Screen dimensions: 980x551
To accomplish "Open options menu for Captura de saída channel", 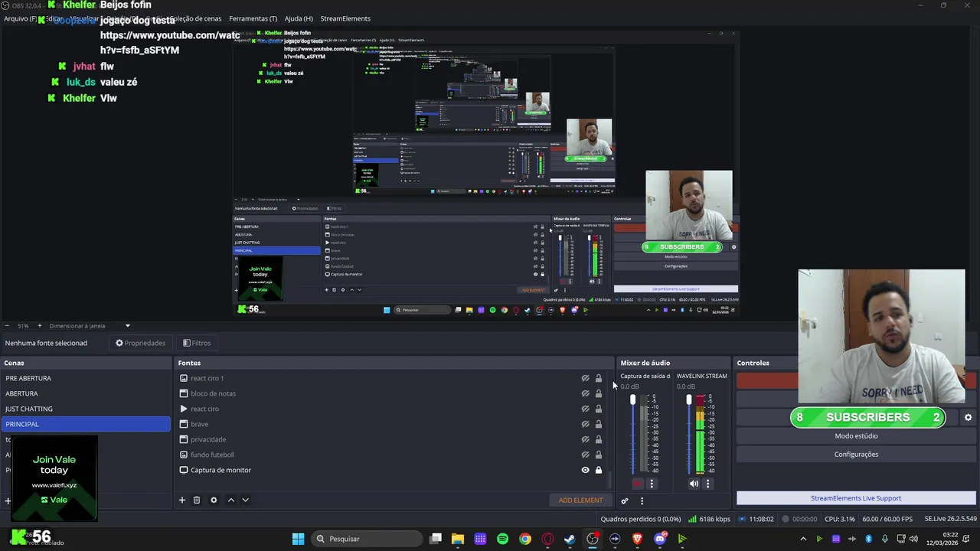I will pos(652,484).
